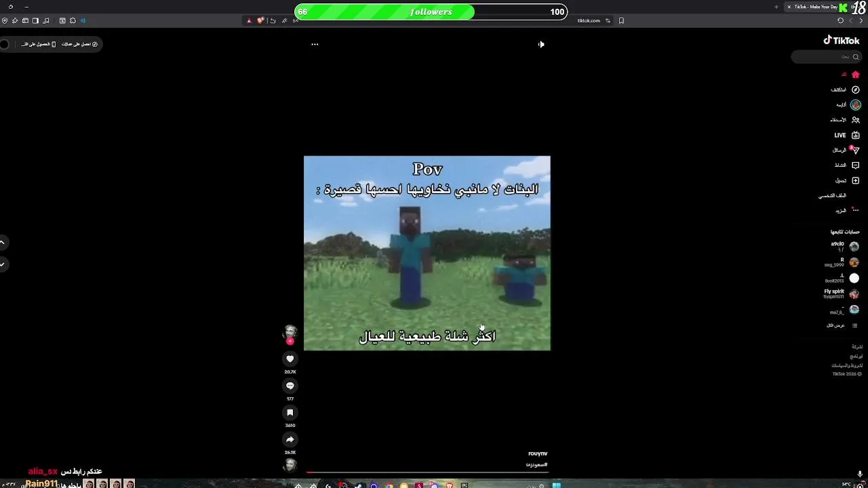Click the microphone icon near the tray
The image size is (868, 488).
860,474
